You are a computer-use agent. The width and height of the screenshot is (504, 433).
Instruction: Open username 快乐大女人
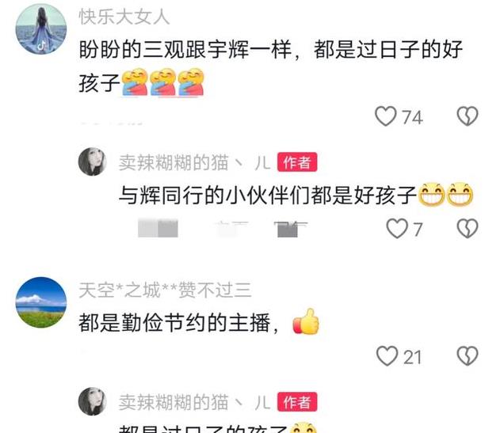click(x=124, y=17)
